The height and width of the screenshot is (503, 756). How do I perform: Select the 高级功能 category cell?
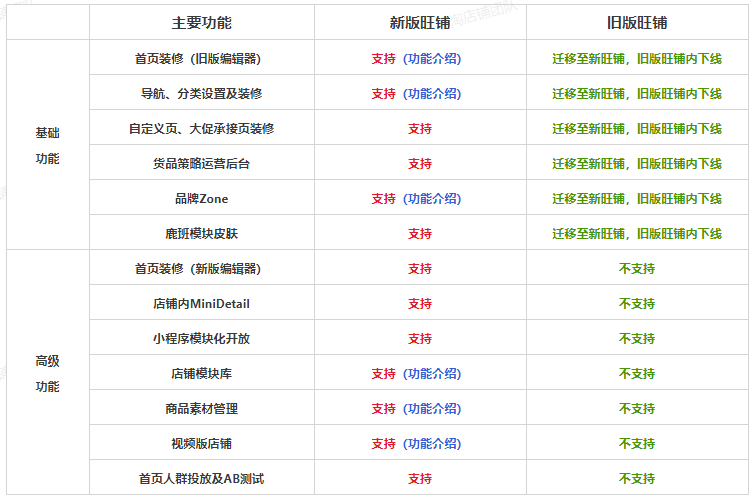(x=48, y=373)
